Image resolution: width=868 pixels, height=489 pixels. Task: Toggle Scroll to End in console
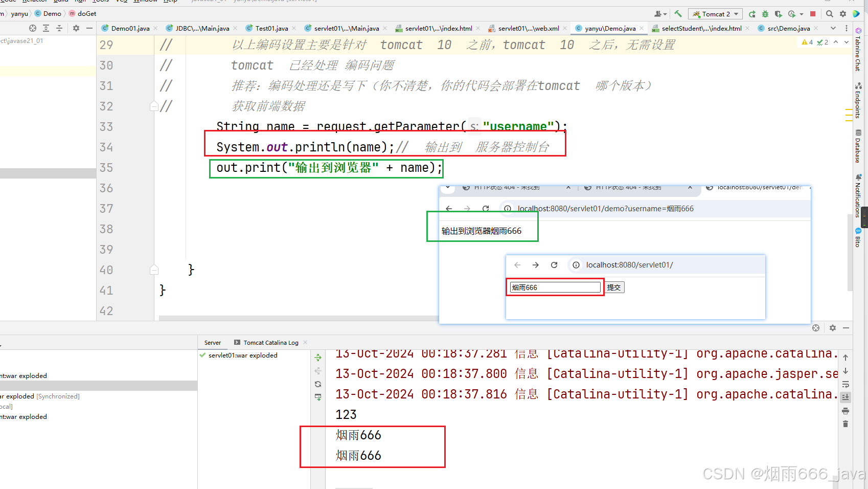[x=846, y=397]
